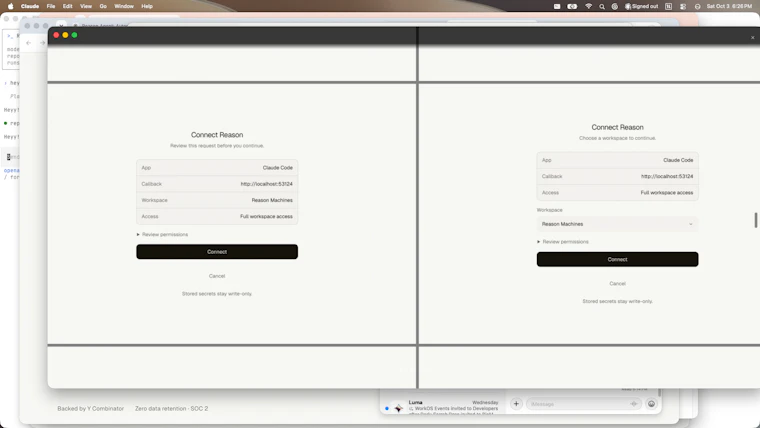Click Claude Code value in Review this request panel

[278, 168]
